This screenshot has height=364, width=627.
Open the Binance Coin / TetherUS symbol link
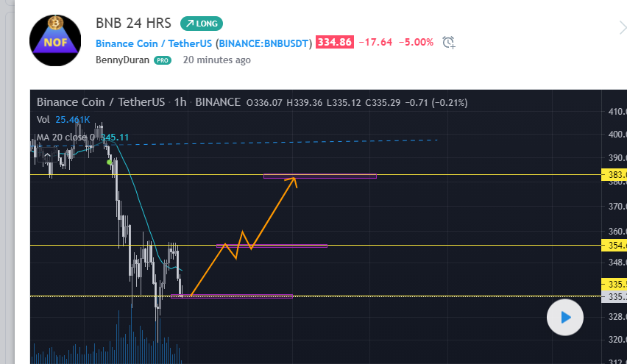click(x=154, y=43)
